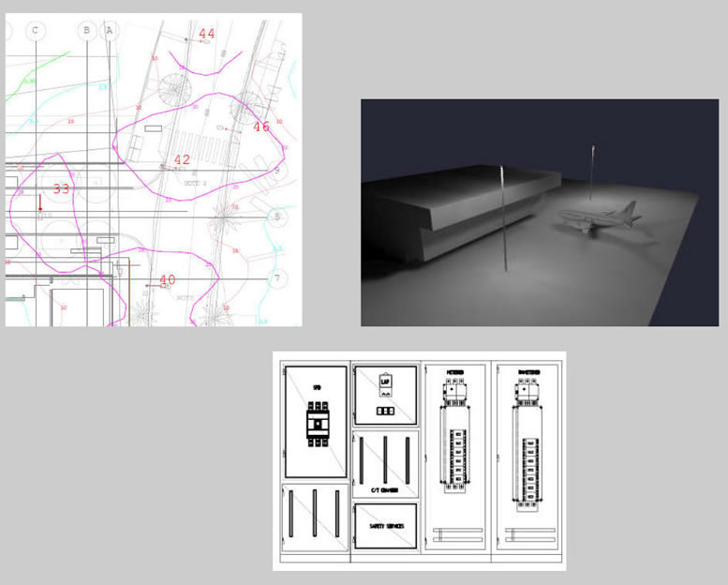The width and height of the screenshot is (728, 585).
Task: Select the C/T Chamber compartment
Action: pyautogui.click(x=384, y=464)
